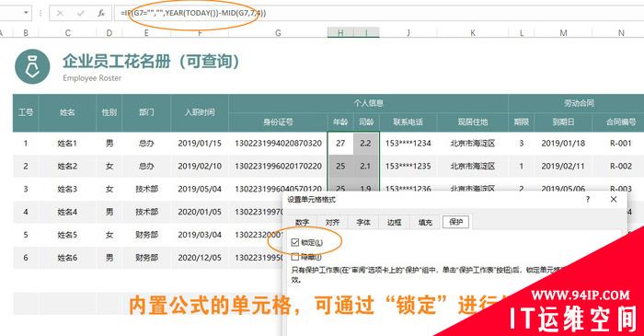644x336 pixels.
Task: Select date cell 2019/01/15
Action: click(200, 144)
